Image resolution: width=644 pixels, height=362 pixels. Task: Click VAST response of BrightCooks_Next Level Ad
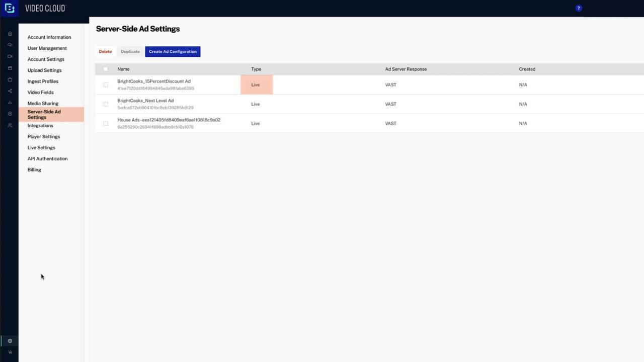pyautogui.click(x=390, y=104)
